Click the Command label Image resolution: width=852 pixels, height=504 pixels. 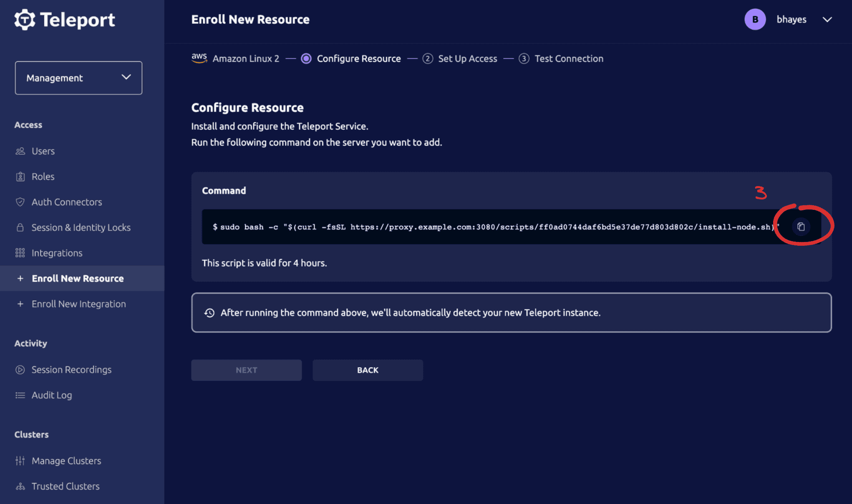[x=224, y=191]
